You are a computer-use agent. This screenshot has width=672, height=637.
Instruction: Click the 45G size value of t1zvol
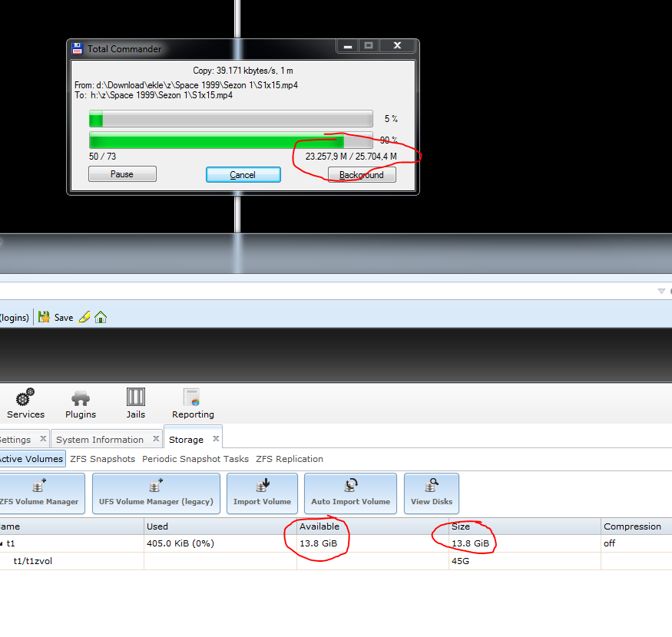(x=460, y=561)
